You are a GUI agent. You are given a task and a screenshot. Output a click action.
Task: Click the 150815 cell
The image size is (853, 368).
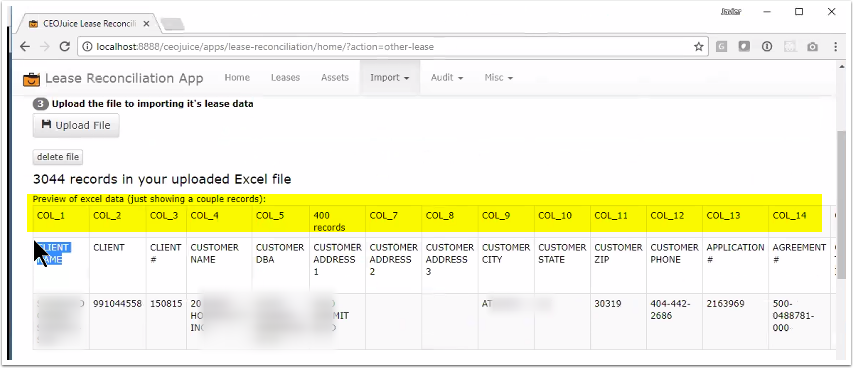click(166, 321)
